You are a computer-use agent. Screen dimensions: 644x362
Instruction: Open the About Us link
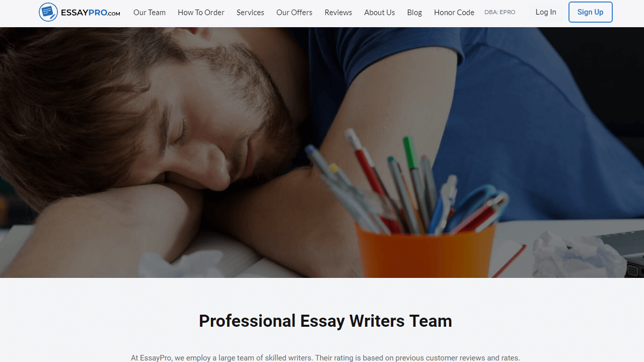[x=380, y=13]
